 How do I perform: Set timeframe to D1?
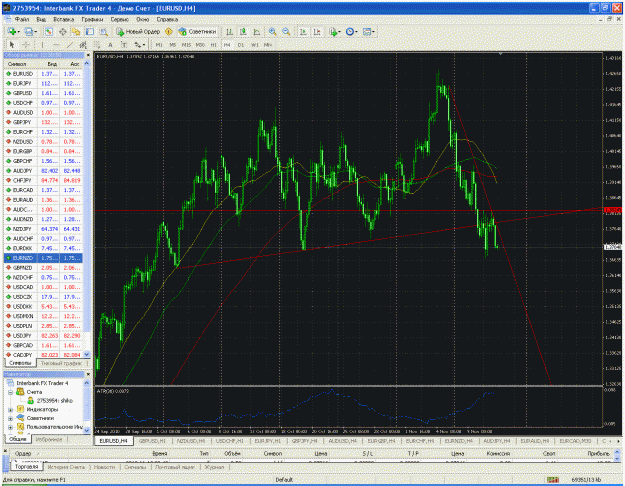pos(241,45)
